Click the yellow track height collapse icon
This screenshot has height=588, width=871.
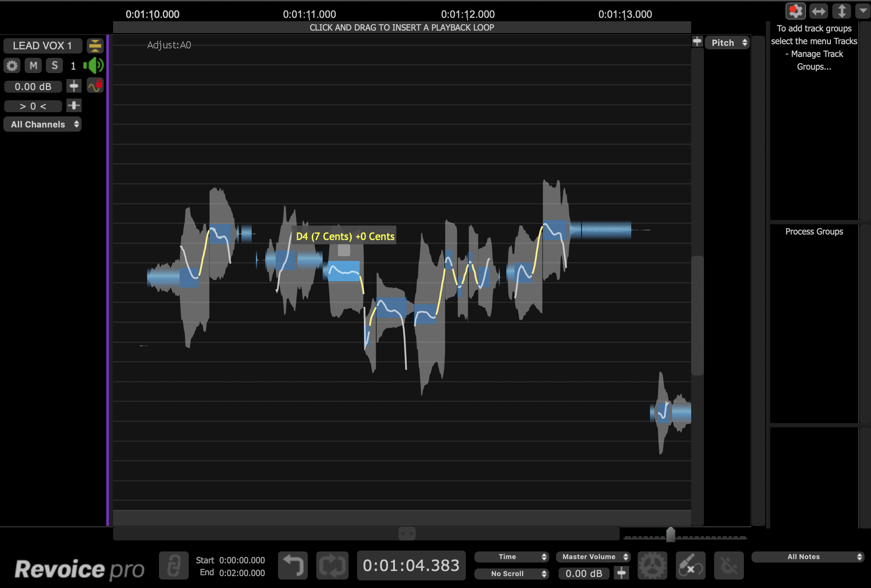click(95, 45)
